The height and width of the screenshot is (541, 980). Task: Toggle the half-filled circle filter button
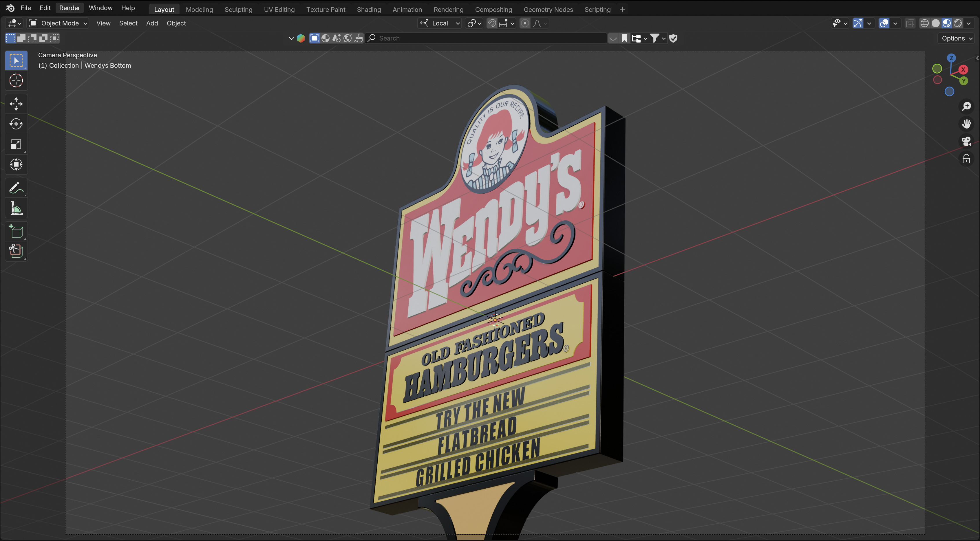325,38
